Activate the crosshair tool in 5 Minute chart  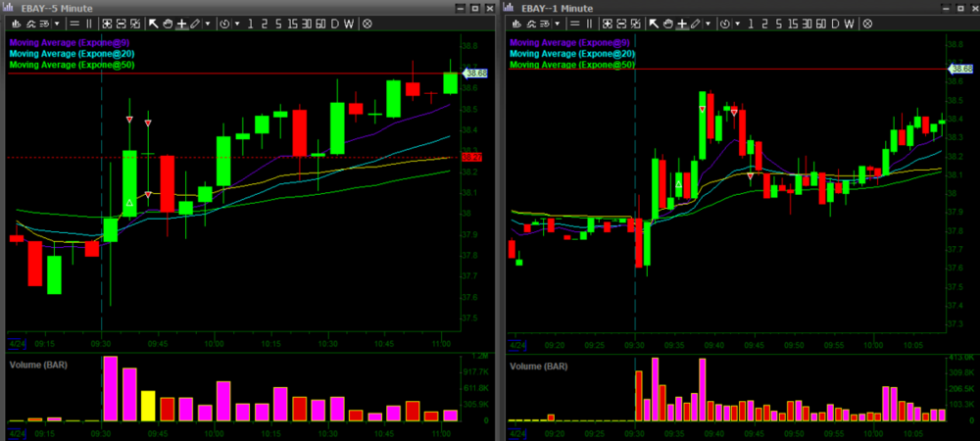[x=181, y=24]
